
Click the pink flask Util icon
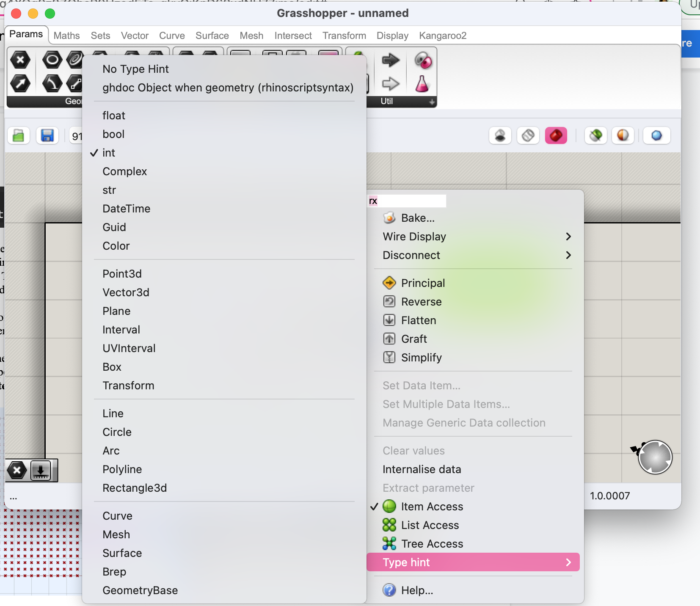pos(422,84)
